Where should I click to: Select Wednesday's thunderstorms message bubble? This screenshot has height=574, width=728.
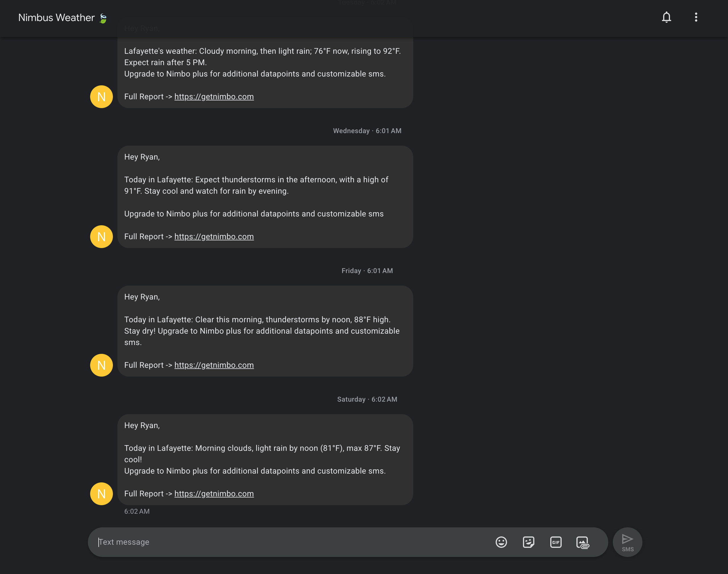click(265, 197)
